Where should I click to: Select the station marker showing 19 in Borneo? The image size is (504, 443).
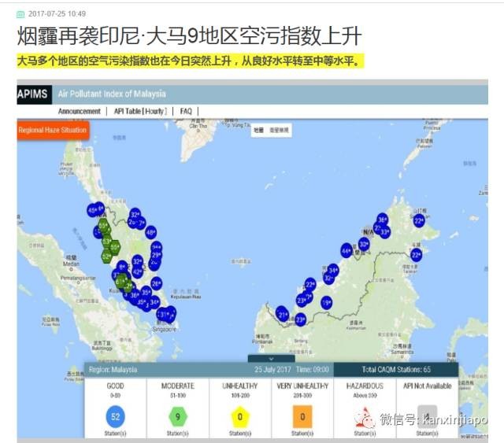[x=326, y=302]
